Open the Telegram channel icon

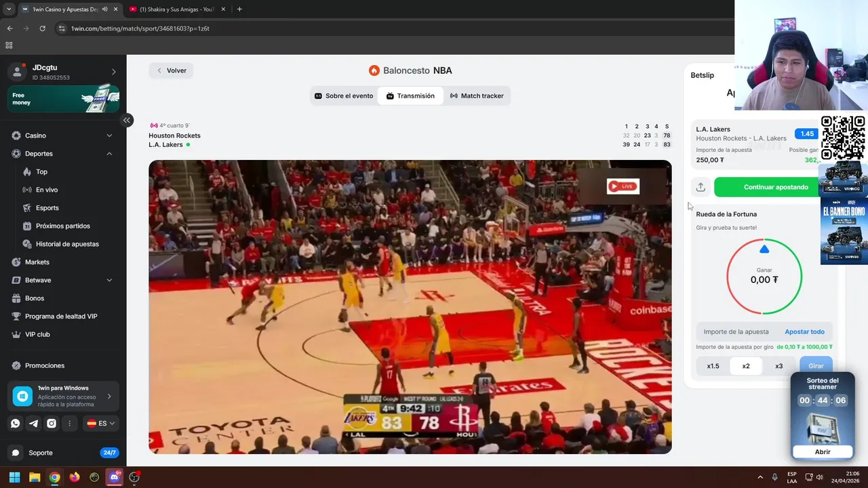point(33,423)
